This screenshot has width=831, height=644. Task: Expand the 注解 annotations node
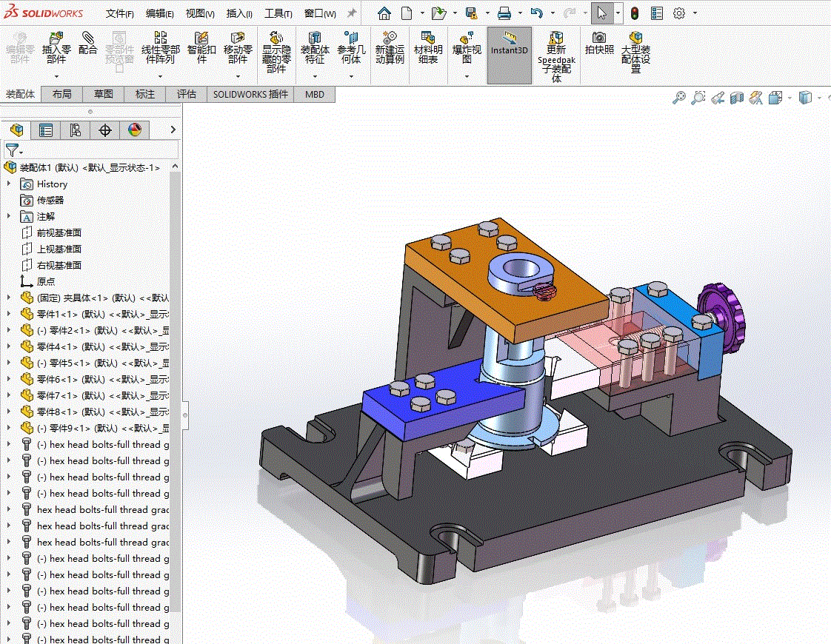[x=8, y=216]
